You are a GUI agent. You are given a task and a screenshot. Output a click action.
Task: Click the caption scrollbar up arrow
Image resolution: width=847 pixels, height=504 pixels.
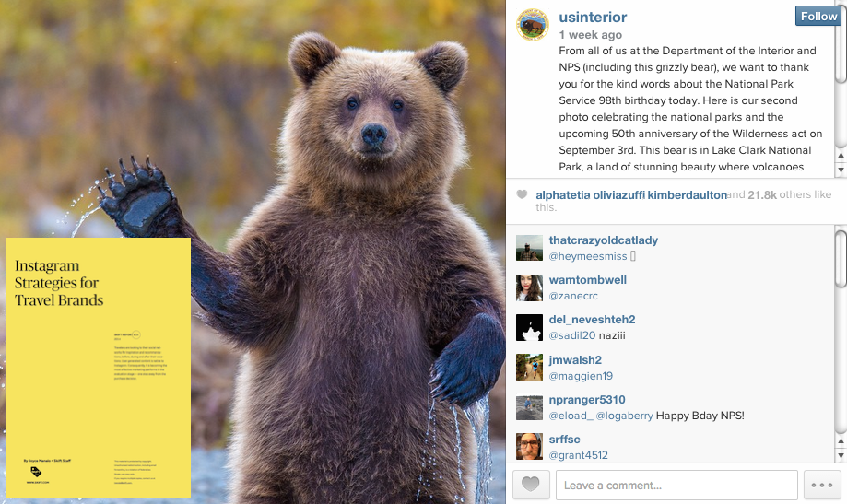pyautogui.click(x=841, y=155)
